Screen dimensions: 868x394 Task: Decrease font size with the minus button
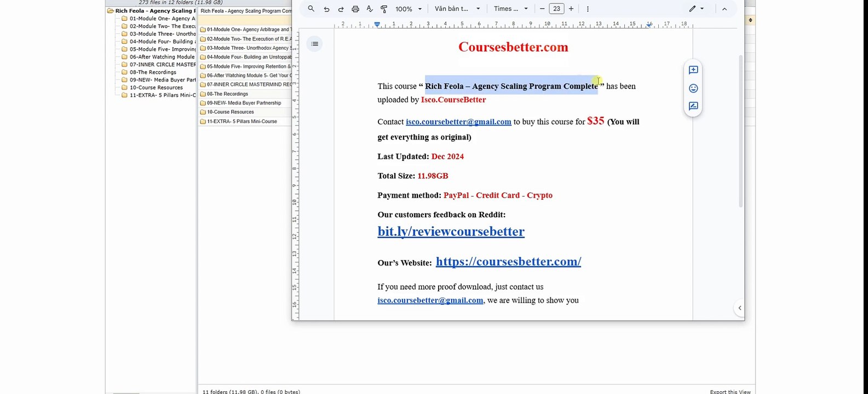(x=542, y=9)
